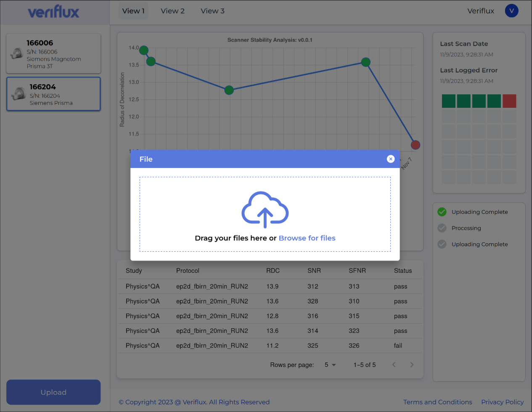Image resolution: width=532 pixels, height=412 pixels.
Task: Click scanner icon for device 166204
Action: pyautogui.click(x=19, y=93)
